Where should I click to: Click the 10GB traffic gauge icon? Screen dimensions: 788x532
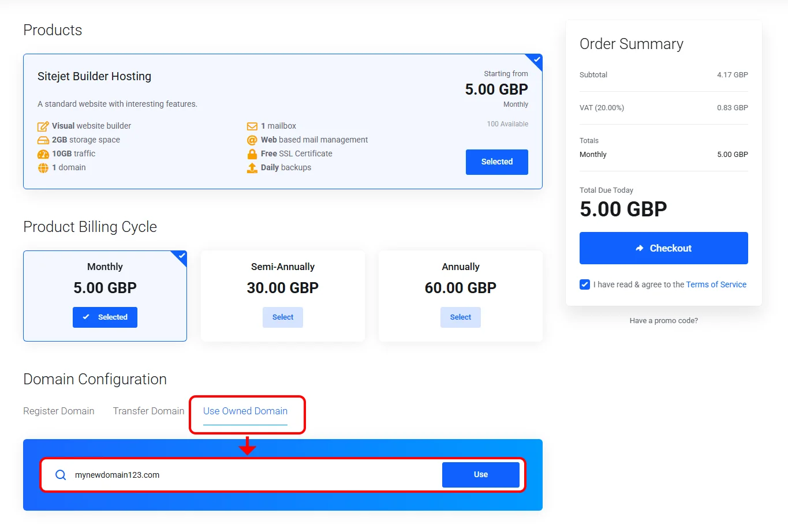click(x=43, y=154)
